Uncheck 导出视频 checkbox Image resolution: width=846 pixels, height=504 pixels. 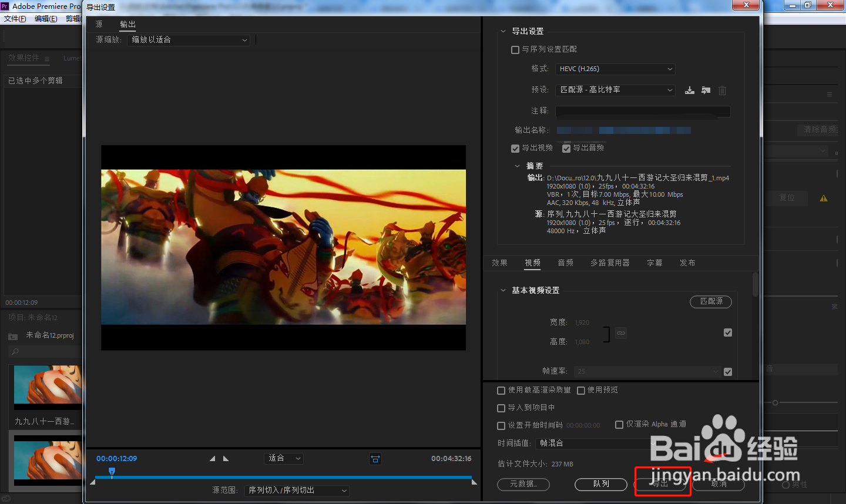[515, 149]
